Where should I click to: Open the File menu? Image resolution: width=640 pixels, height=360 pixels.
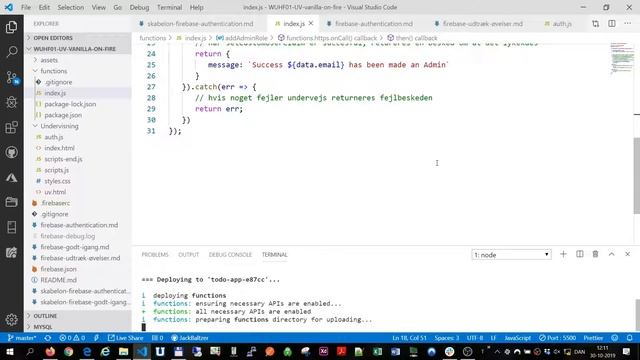26,7
